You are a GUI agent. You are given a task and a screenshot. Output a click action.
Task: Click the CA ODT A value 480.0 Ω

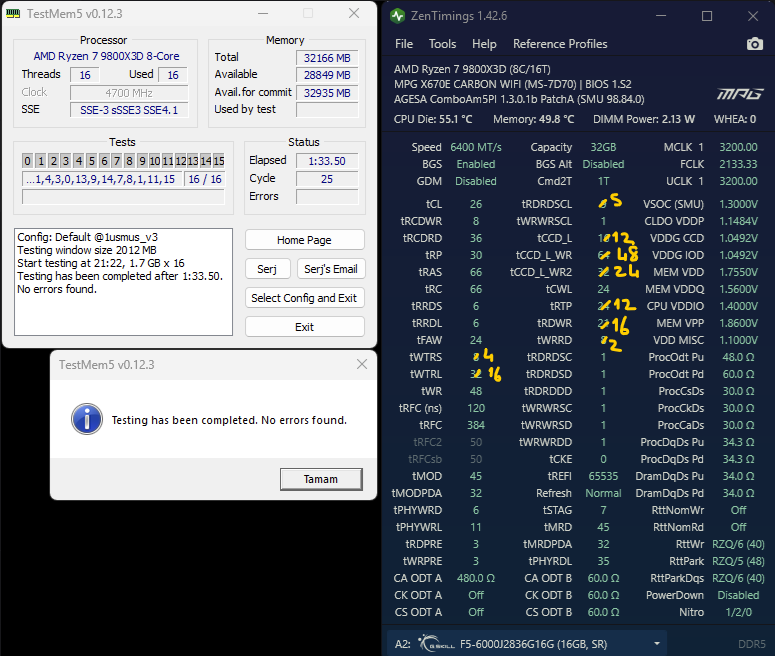(475, 578)
